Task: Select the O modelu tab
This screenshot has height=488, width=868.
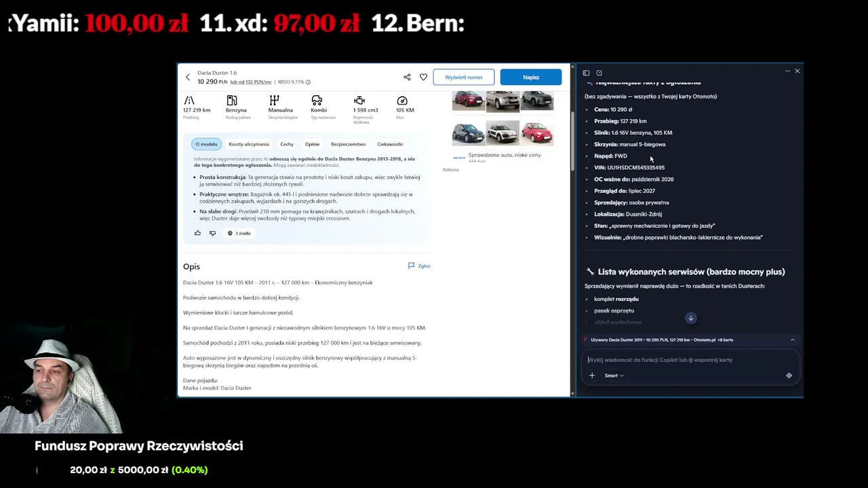Action: [206, 144]
